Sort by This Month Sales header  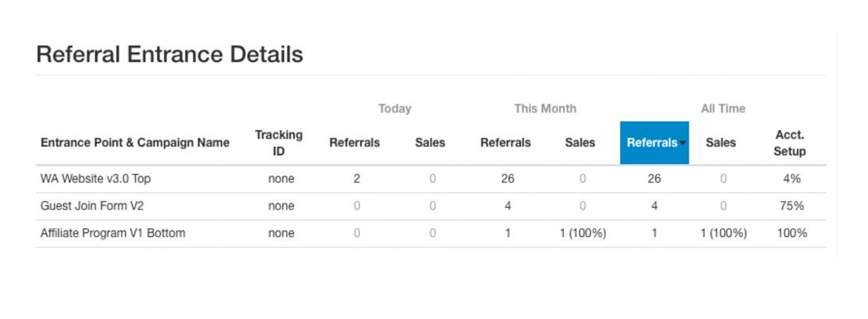coord(580,143)
